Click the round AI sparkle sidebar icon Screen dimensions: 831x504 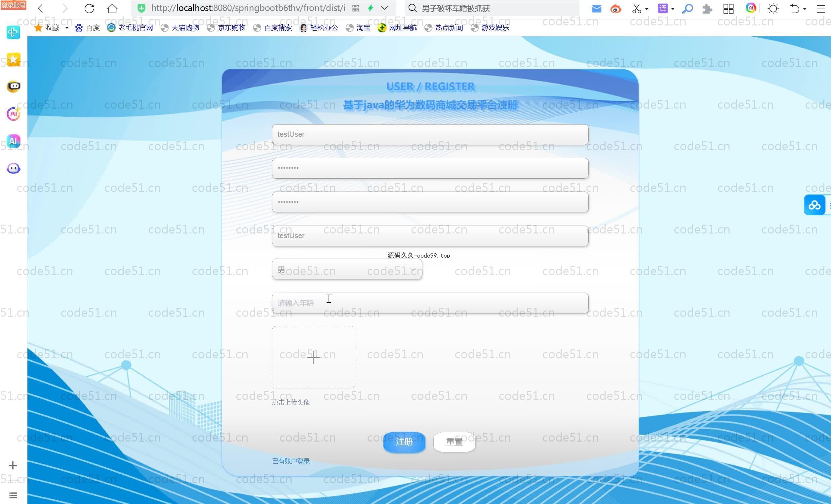(14, 114)
